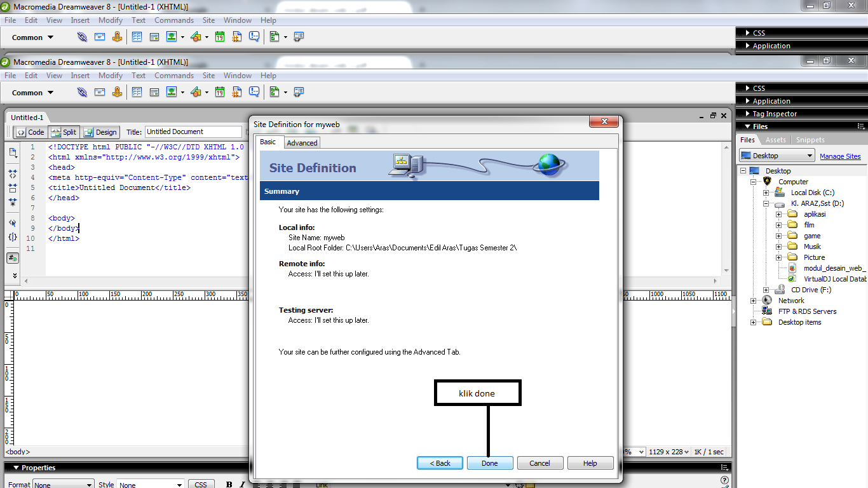Click Email Link icon in lower window Insert bar
The height and width of the screenshot is (488, 868).
click(100, 92)
